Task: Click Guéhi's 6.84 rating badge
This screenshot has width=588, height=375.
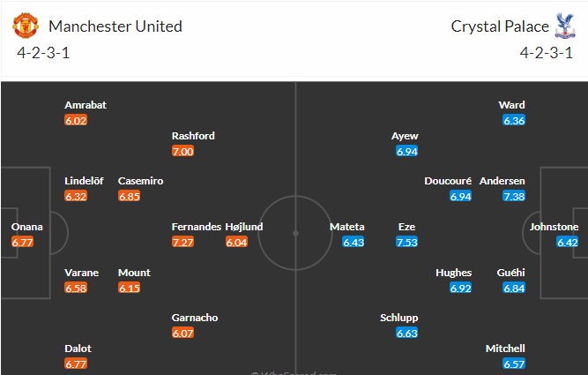Action: point(514,288)
